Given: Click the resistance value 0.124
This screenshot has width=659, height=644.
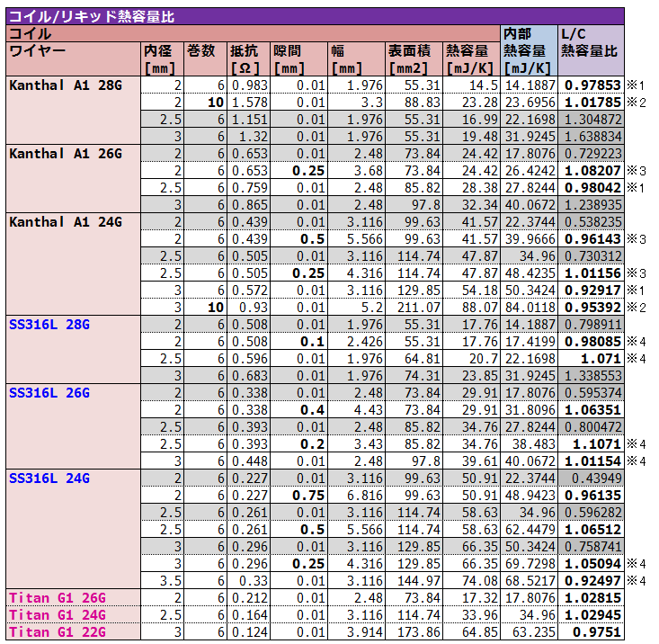Looking at the screenshot, I should [248, 632].
